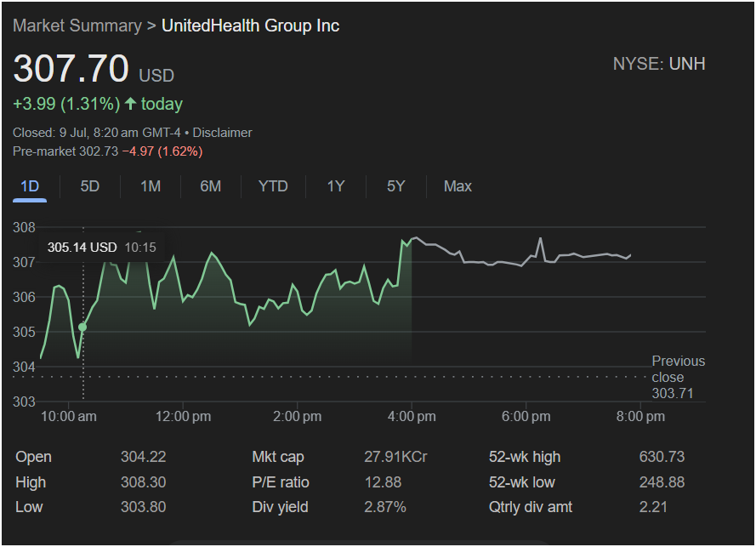Click the 52-wk high value 630.73
This screenshot has width=756, height=547.
pyautogui.click(x=662, y=457)
